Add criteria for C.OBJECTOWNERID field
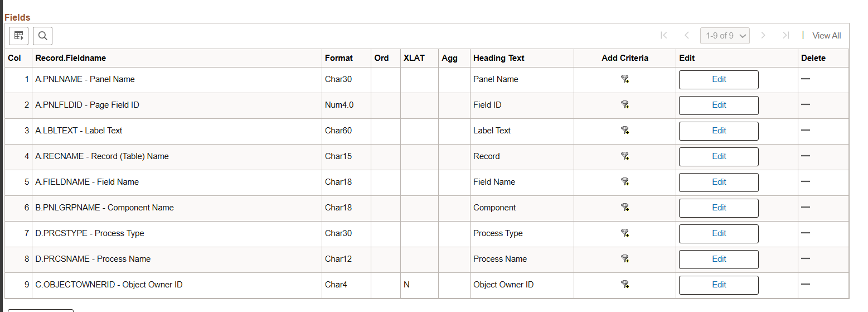Image resolution: width=868 pixels, height=312 pixels. coord(625,285)
